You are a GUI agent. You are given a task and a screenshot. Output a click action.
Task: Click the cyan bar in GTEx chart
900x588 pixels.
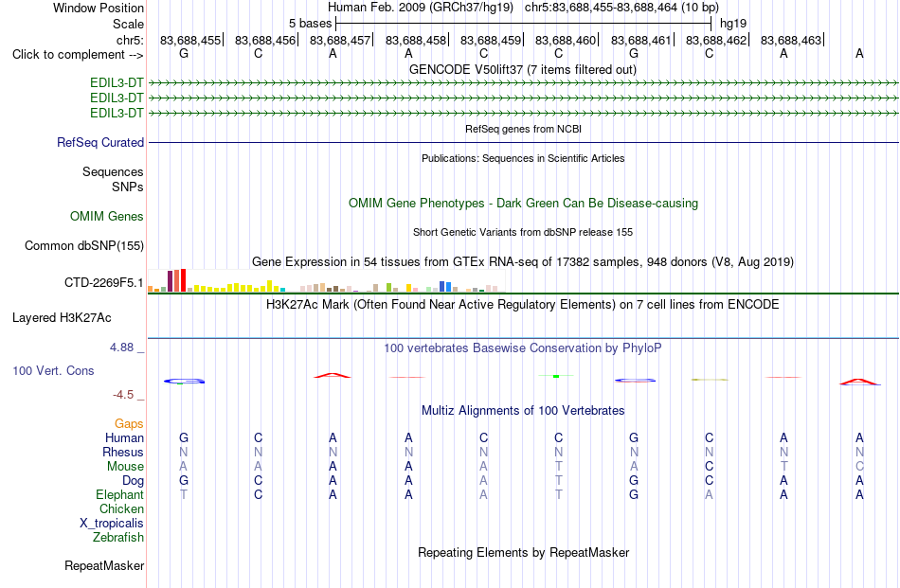tap(283, 290)
